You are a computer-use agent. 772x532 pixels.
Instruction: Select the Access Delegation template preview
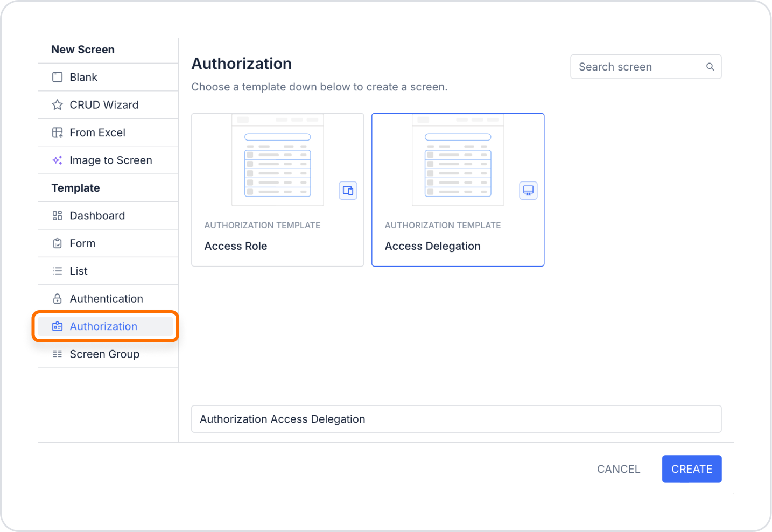[458, 159]
